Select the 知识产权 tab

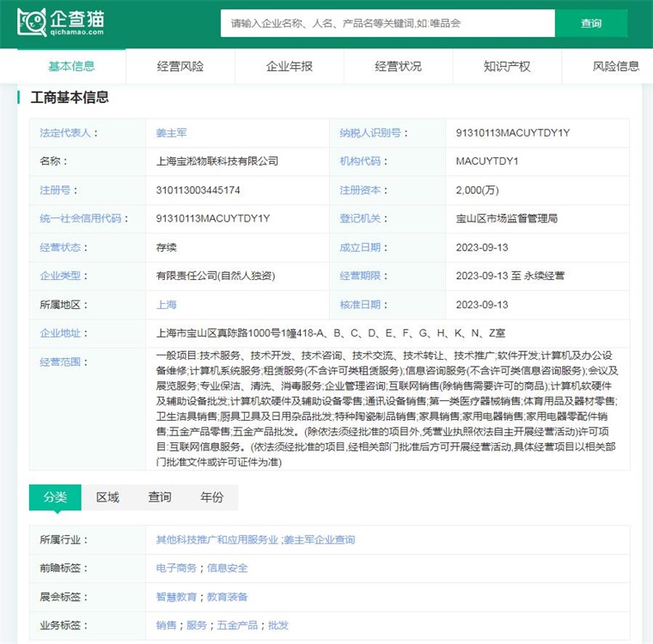click(x=507, y=66)
